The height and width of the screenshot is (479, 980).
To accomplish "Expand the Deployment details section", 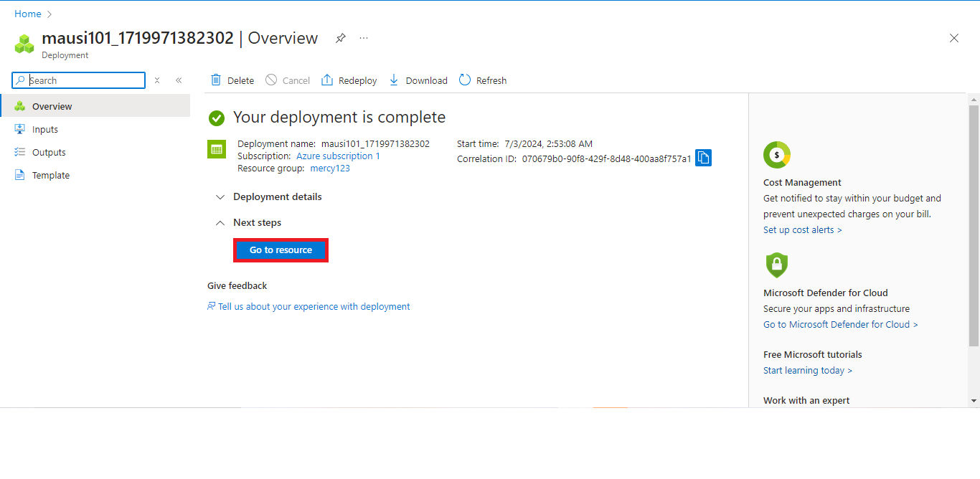I will coord(269,196).
